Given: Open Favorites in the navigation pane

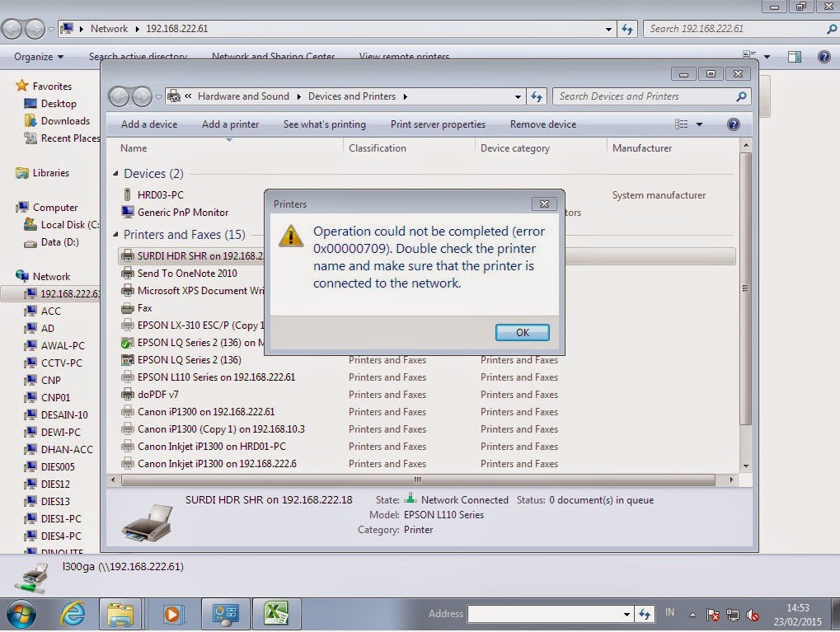Looking at the screenshot, I should [x=52, y=87].
